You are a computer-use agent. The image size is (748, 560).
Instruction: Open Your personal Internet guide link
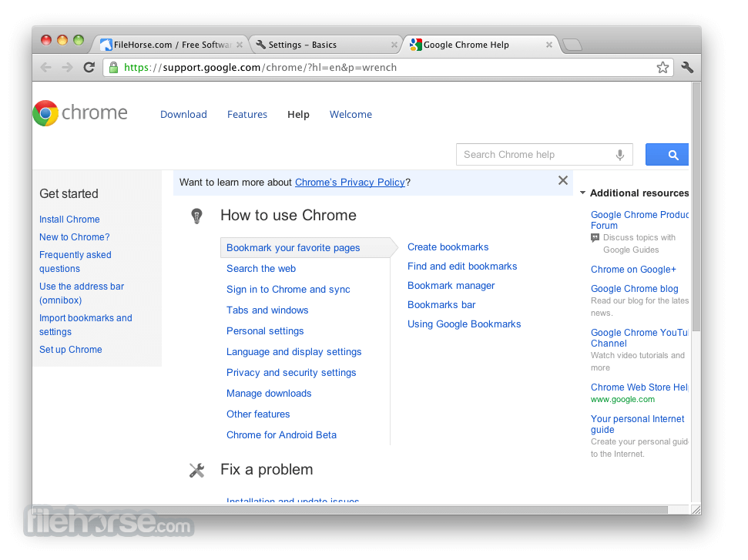637,424
